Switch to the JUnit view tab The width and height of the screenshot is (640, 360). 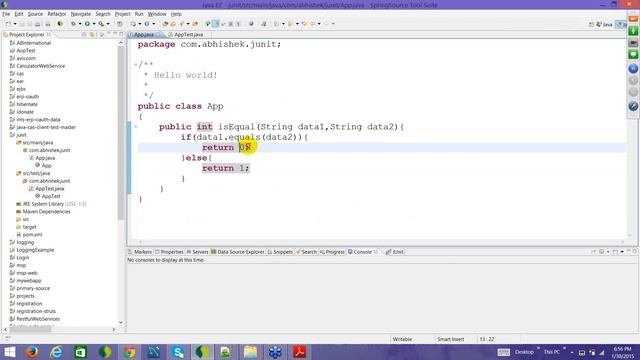tap(395, 252)
